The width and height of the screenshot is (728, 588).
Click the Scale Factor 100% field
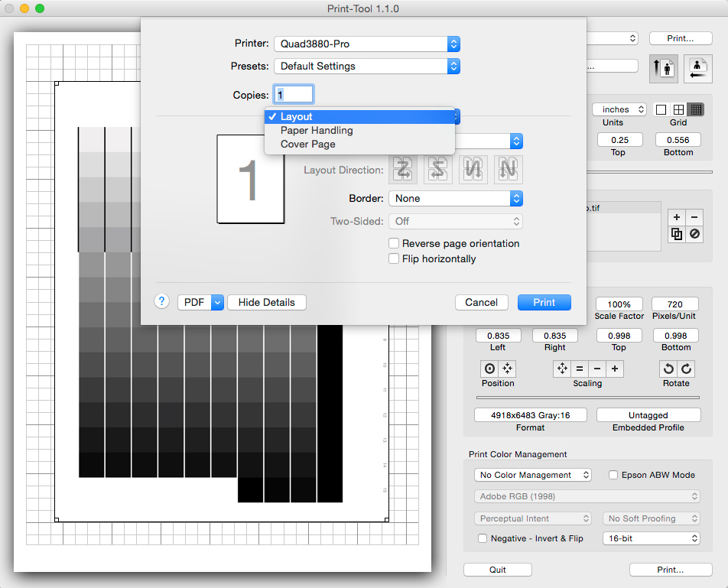point(619,304)
